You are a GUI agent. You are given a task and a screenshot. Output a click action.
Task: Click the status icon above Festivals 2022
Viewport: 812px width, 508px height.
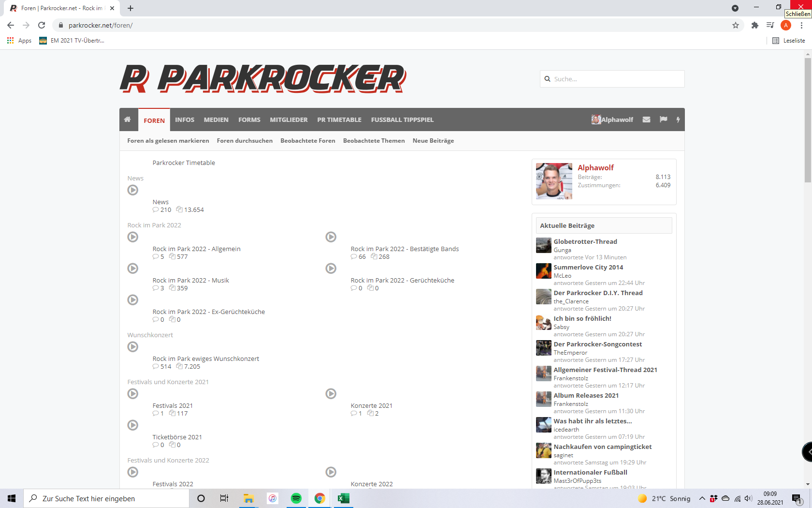[133, 472]
